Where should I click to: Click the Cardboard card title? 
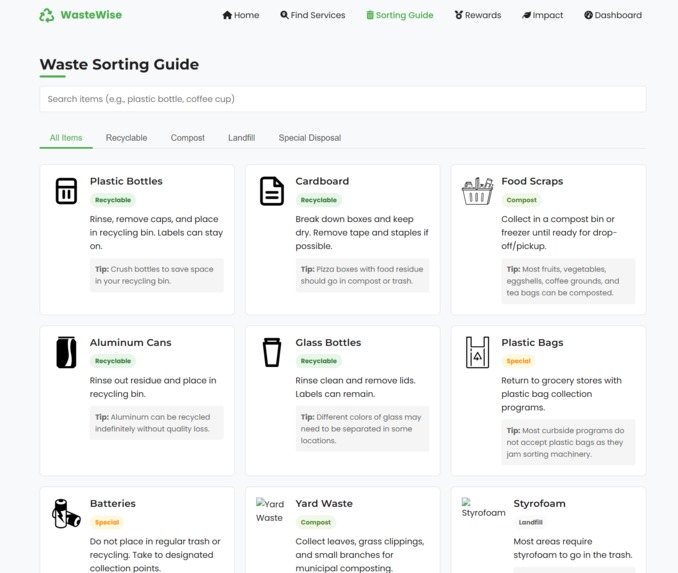point(322,181)
